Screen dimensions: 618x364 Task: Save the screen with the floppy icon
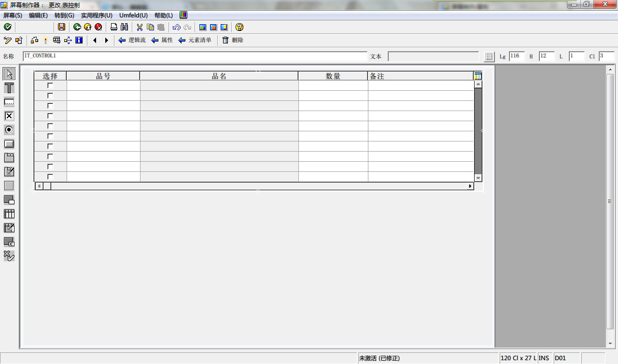coord(61,27)
